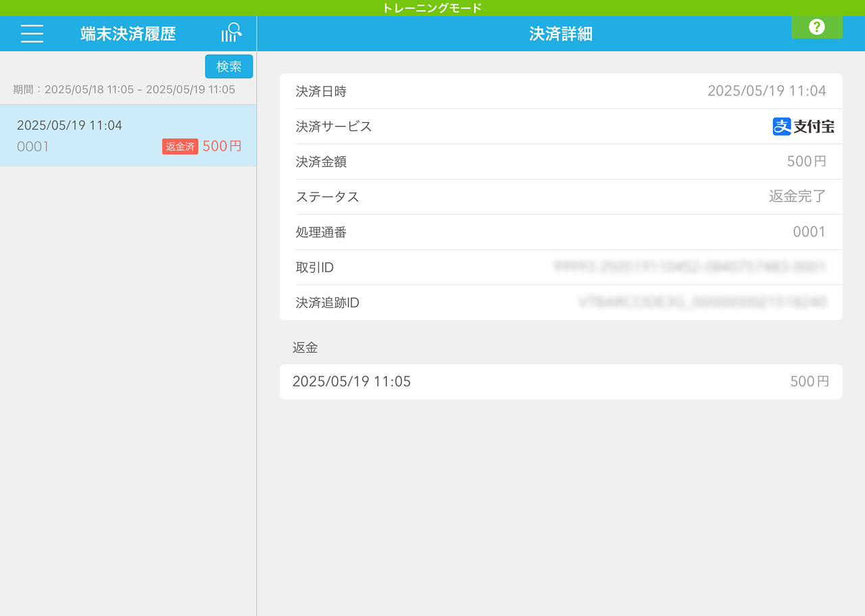Click the Alipay 支付宝 logo
865x616 pixels.
point(803,126)
